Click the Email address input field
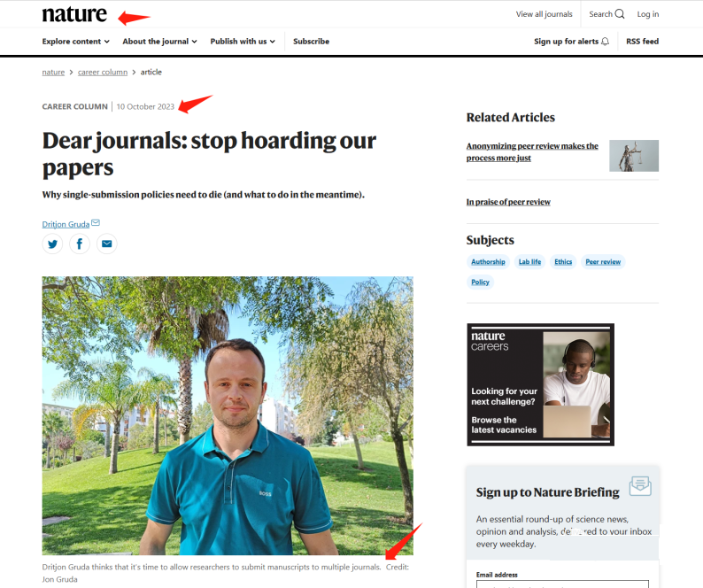703x588 pixels. coord(563,584)
